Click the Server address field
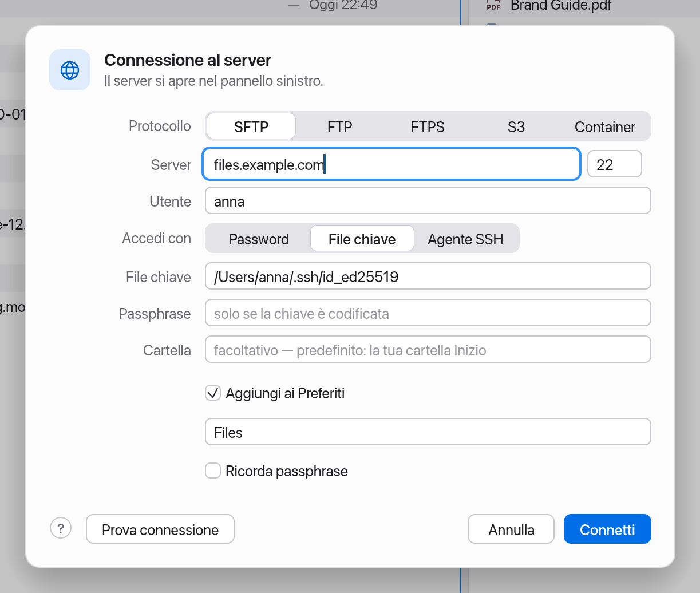The image size is (700, 593). coord(391,164)
